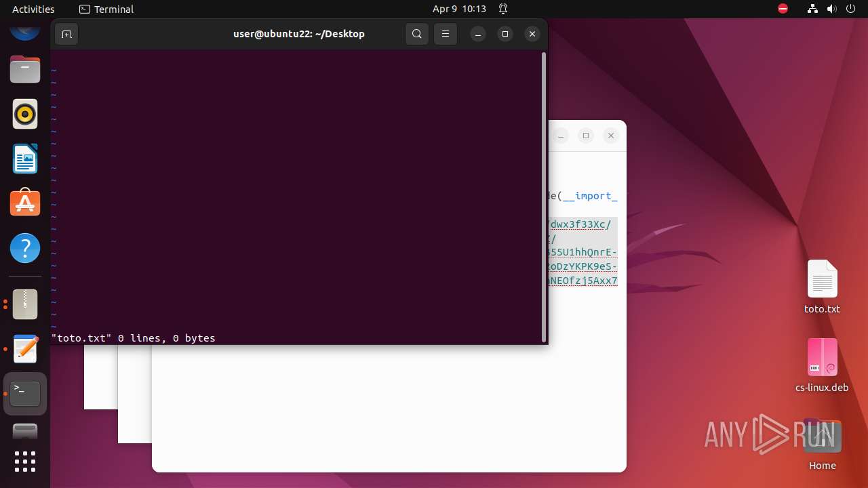868x488 pixels.
Task: Maximize the terminal window
Action: [505, 34]
